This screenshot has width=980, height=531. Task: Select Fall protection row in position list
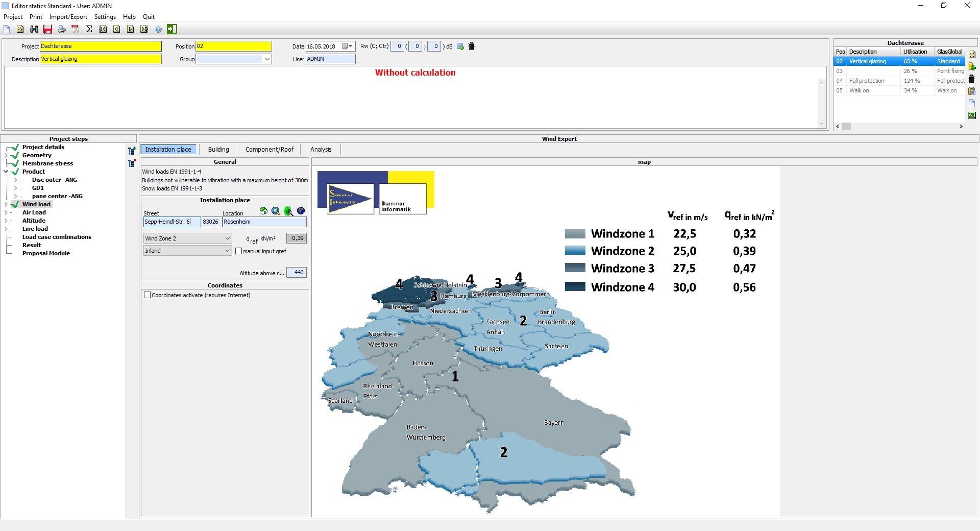click(x=866, y=81)
